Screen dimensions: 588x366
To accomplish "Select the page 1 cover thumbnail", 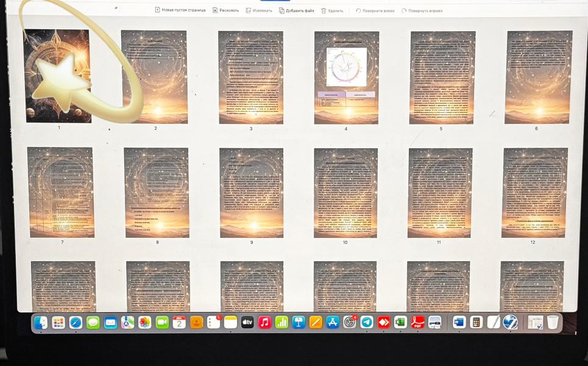I will pyautogui.click(x=57, y=76).
